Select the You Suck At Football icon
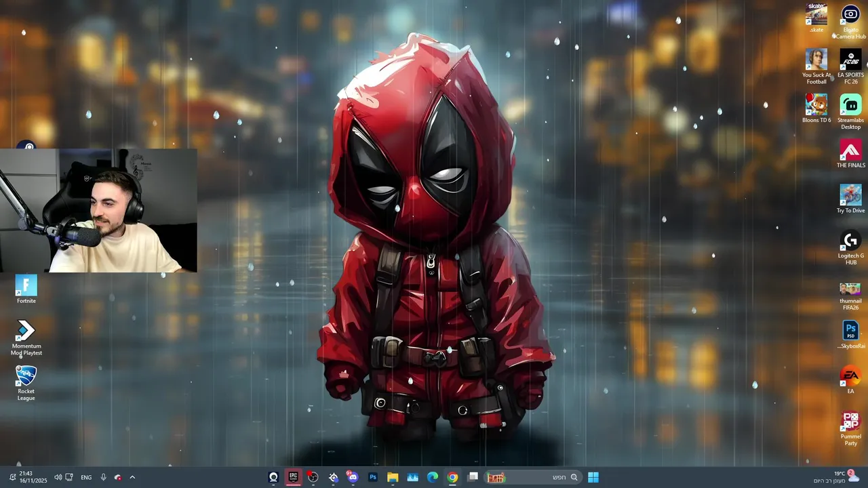This screenshot has width=868, height=488. click(x=816, y=67)
